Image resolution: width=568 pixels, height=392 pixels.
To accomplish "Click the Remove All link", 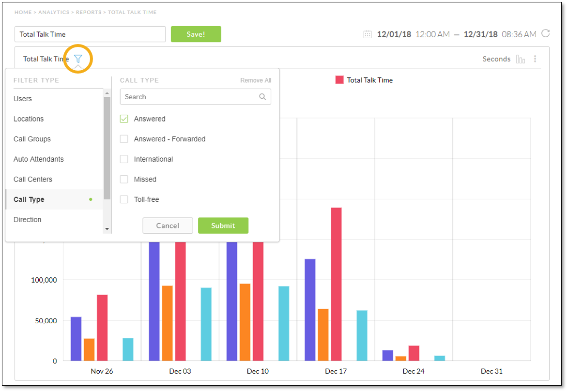I will coord(256,81).
